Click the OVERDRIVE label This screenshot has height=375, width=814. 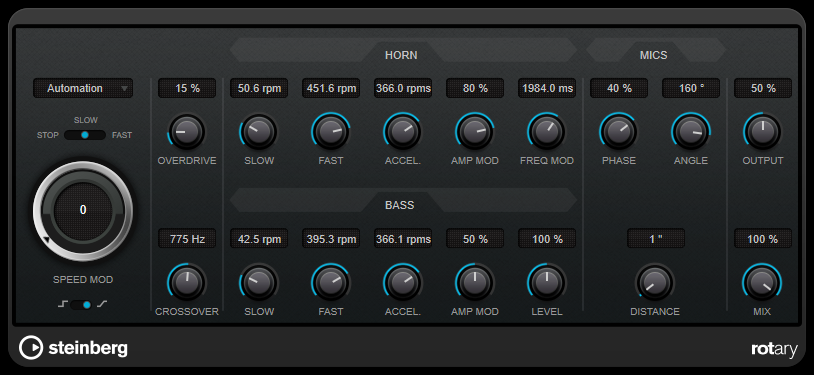[x=187, y=161]
